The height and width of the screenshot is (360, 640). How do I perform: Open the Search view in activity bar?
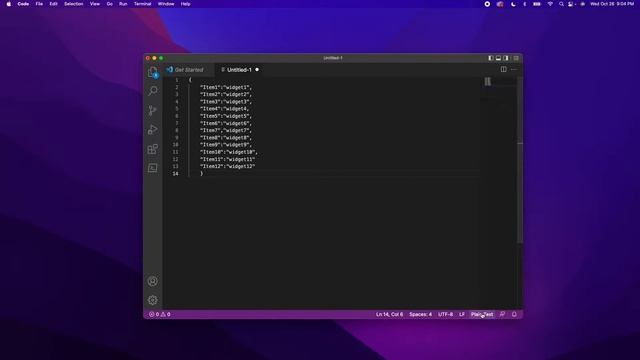click(153, 91)
